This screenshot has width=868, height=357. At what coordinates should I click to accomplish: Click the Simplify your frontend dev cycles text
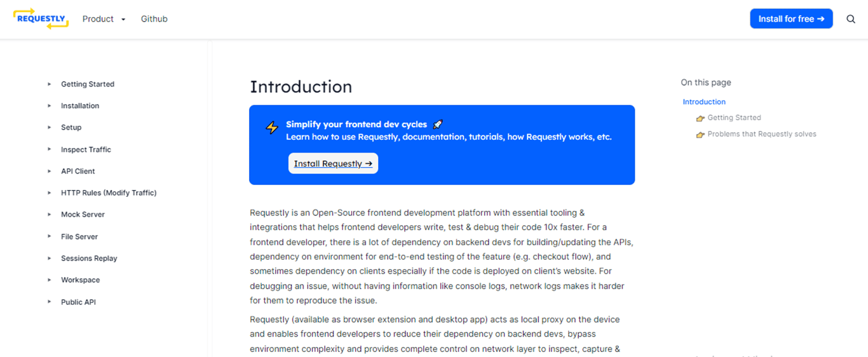pos(356,125)
